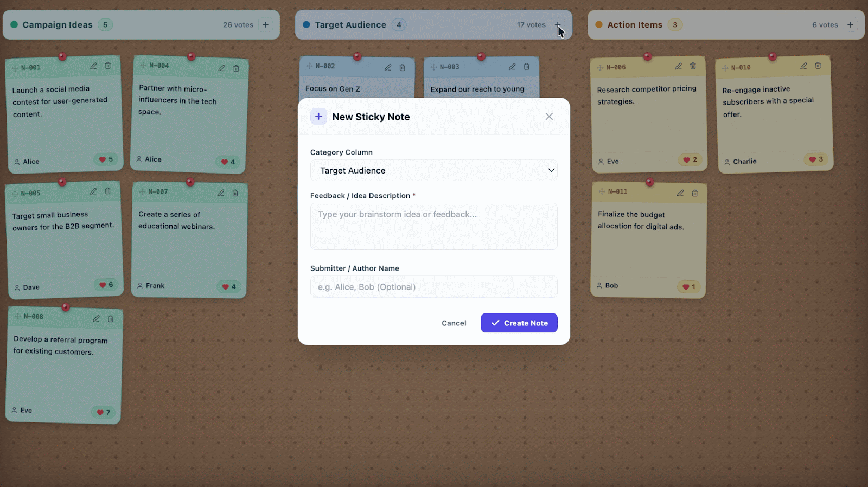Delete note N-003 with trash icon
Image resolution: width=868 pixels, height=487 pixels.
[527, 67]
